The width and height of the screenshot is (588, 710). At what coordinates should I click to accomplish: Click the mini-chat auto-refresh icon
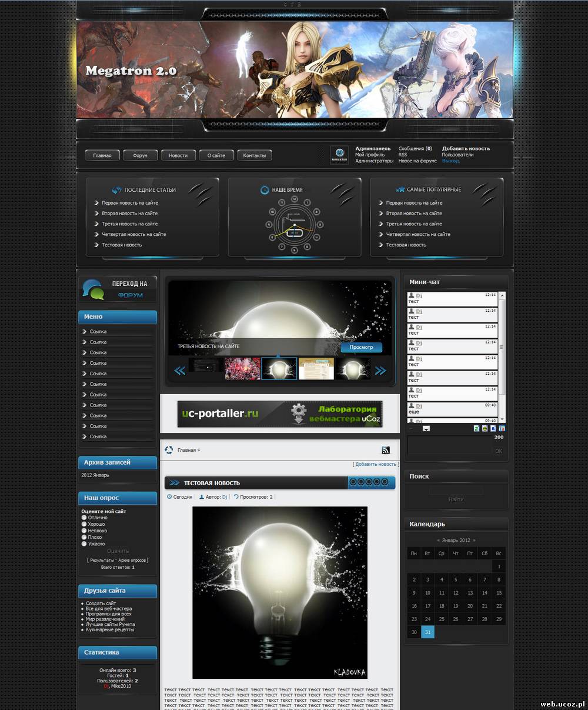coord(476,428)
